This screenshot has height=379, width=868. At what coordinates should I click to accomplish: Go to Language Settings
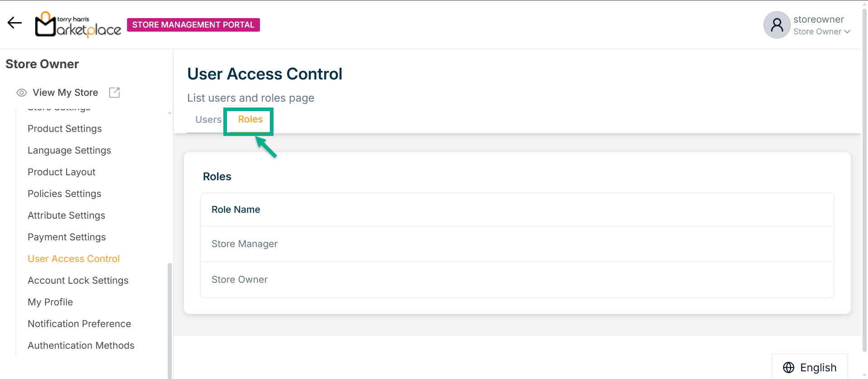tap(69, 150)
